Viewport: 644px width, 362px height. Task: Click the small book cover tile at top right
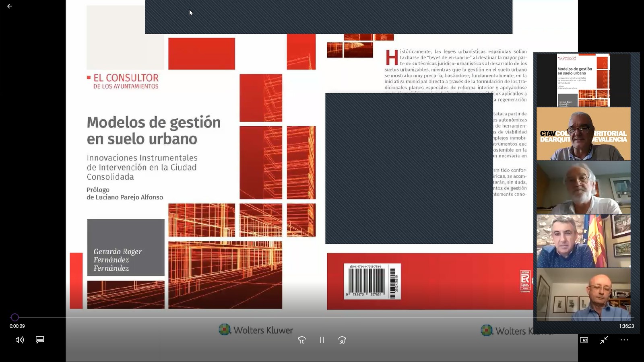(x=583, y=80)
